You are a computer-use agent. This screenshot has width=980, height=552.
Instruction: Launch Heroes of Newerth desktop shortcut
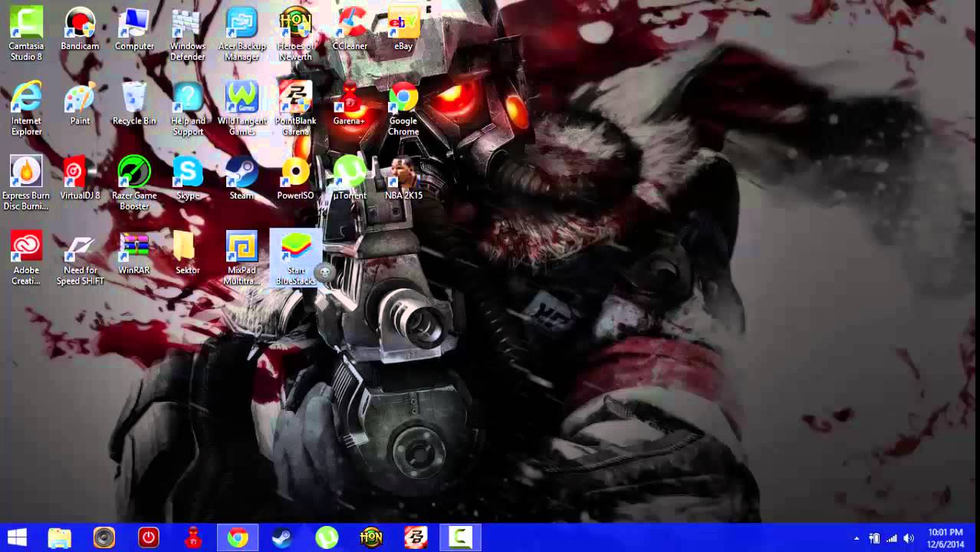click(x=295, y=33)
